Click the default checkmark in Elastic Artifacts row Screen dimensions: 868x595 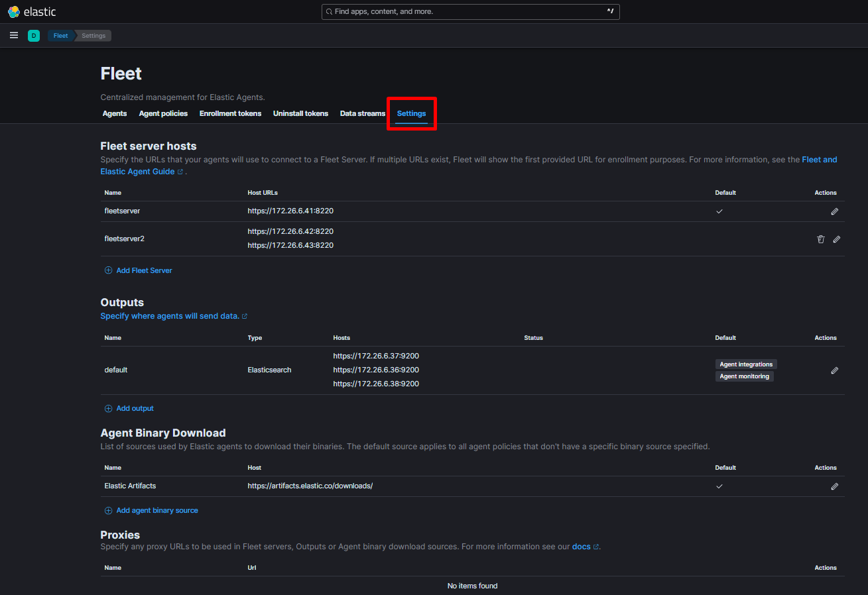click(x=719, y=486)
